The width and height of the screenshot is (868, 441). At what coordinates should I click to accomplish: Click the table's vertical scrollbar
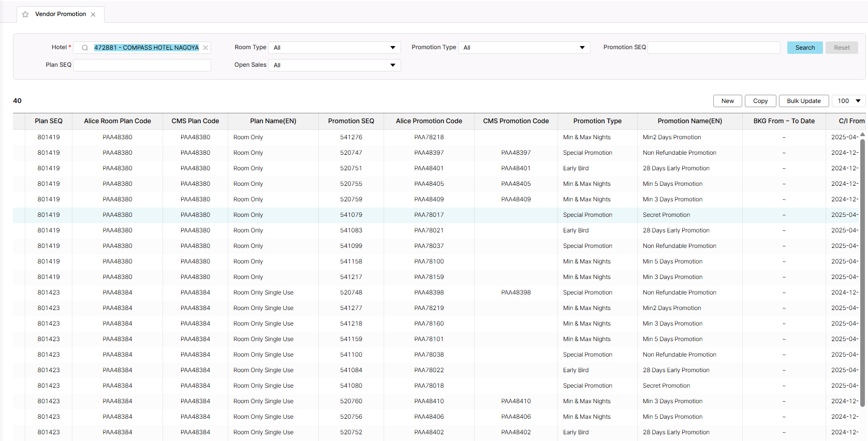click(862, 259)
